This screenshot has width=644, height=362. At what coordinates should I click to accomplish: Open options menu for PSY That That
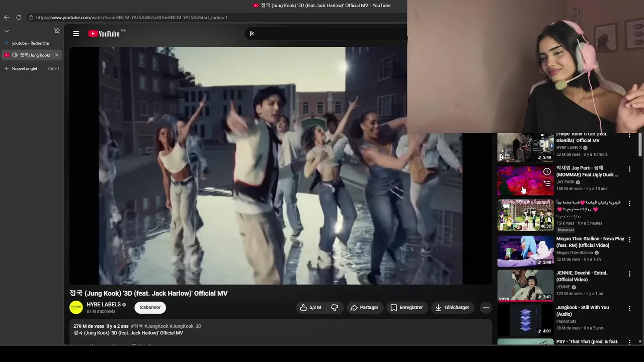629,342
